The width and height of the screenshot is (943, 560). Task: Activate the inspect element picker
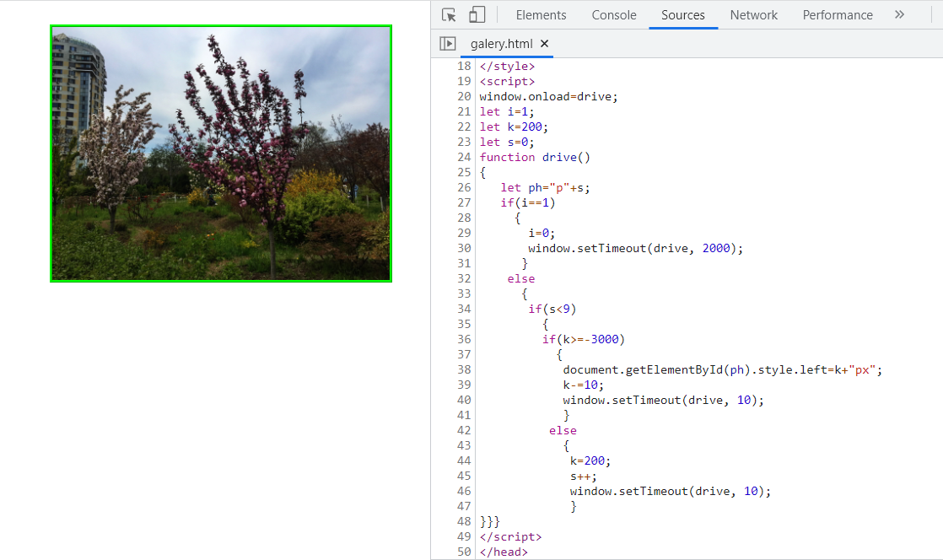click(x=449, y=15)
